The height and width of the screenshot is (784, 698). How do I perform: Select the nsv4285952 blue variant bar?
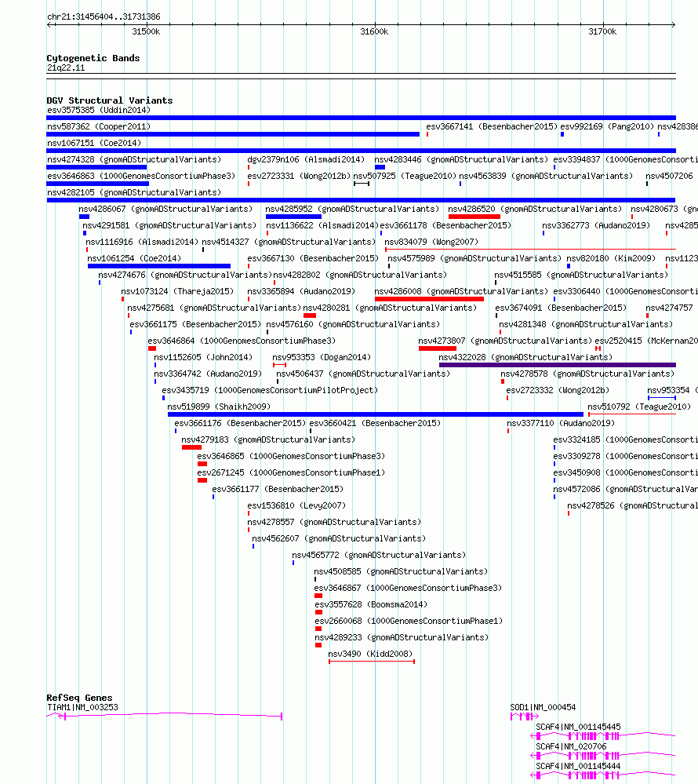[x=293, y=217]
